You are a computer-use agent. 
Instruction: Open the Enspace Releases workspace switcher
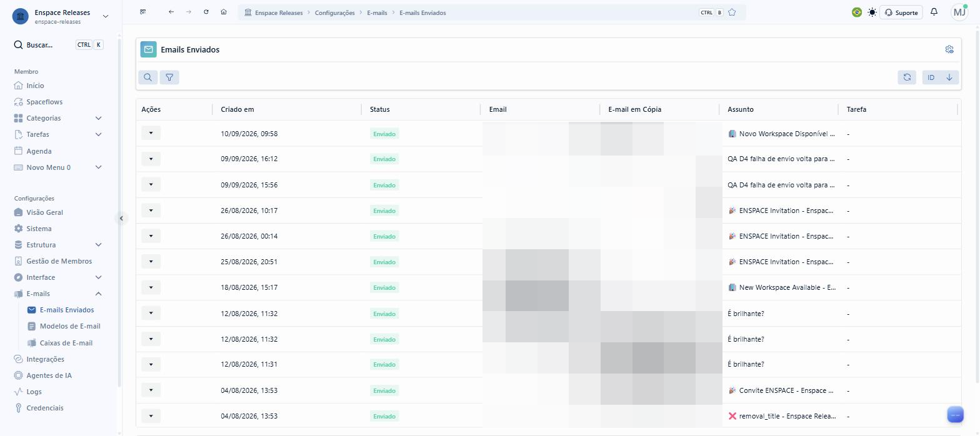pyautogui.click(x=61, y=16)
